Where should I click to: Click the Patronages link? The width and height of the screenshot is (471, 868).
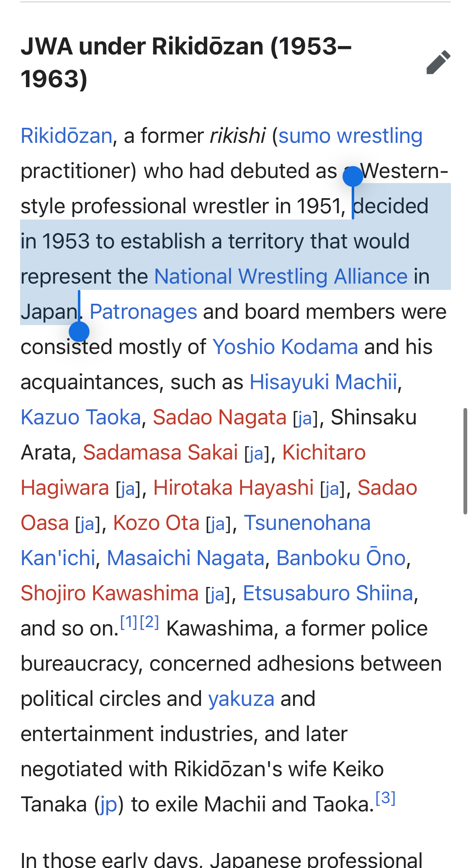click(143, 312)
